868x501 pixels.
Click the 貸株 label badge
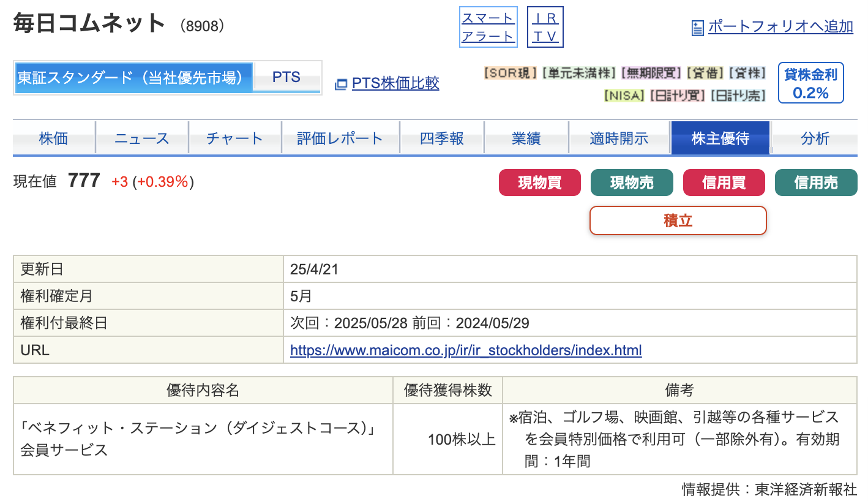click(747, 73)
